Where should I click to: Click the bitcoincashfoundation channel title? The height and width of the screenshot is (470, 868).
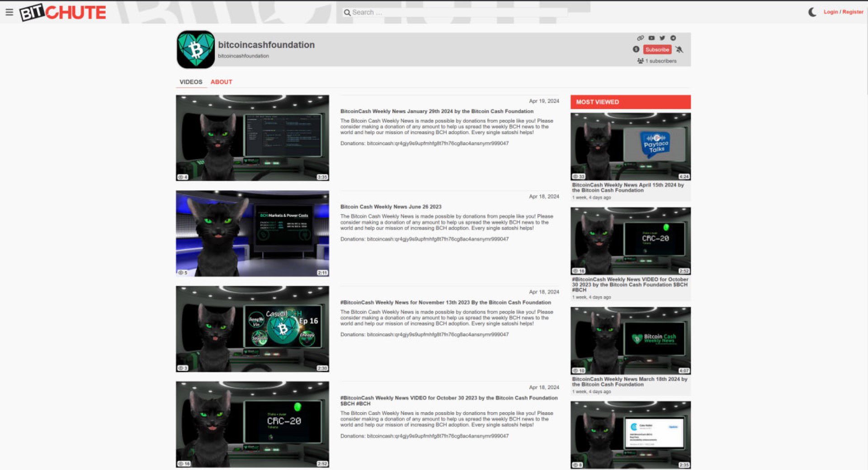click(x=266, y=45)
